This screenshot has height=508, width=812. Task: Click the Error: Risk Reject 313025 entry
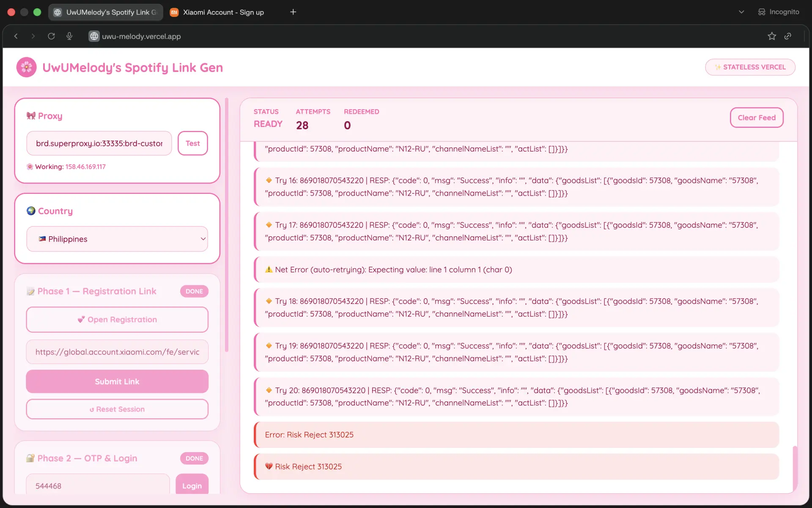(x=516, y=435)
